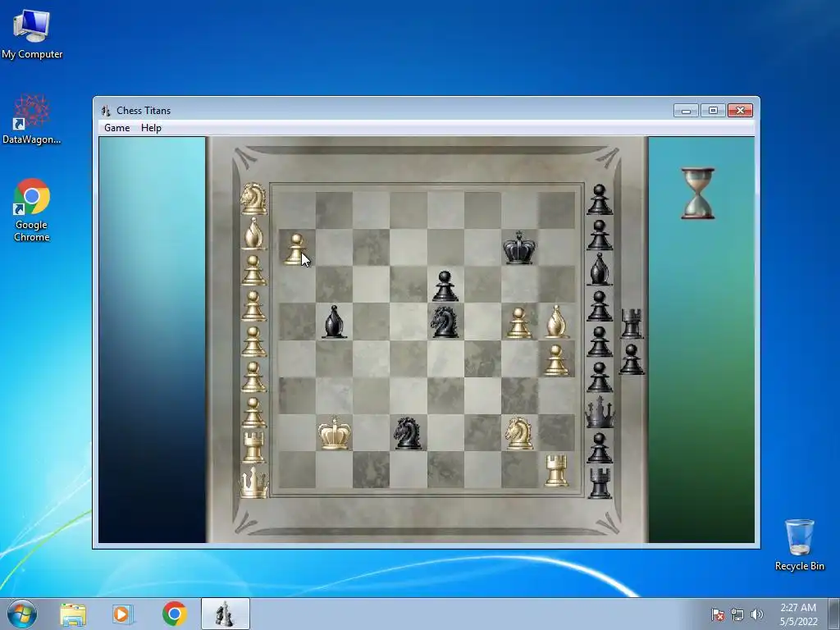
Task: Open the Action Center flag icon
Action: (718, 614)
